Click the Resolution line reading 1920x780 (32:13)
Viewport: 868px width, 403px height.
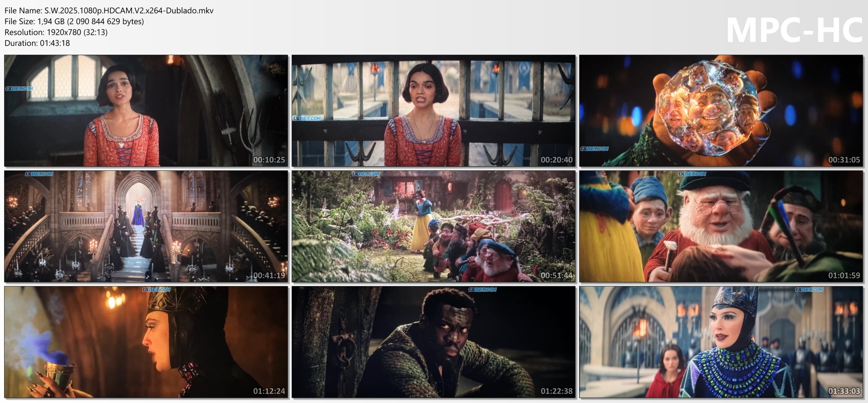point(56,32)
